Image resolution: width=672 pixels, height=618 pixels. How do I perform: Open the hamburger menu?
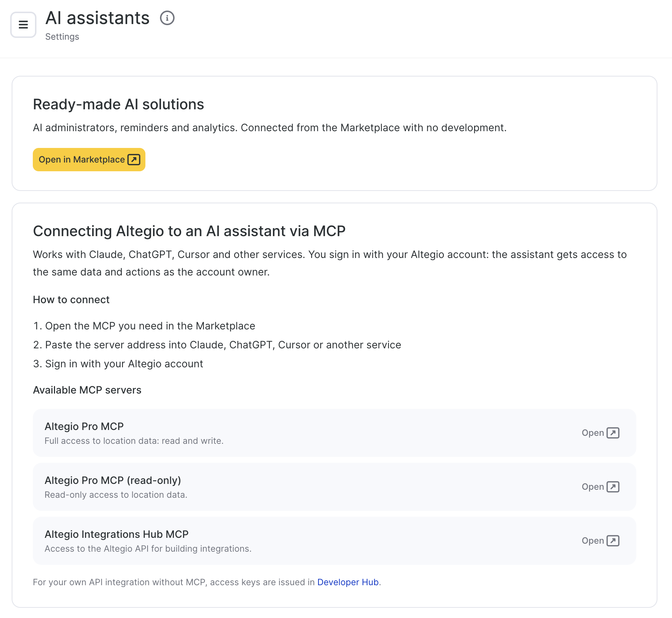coord(23,25)
